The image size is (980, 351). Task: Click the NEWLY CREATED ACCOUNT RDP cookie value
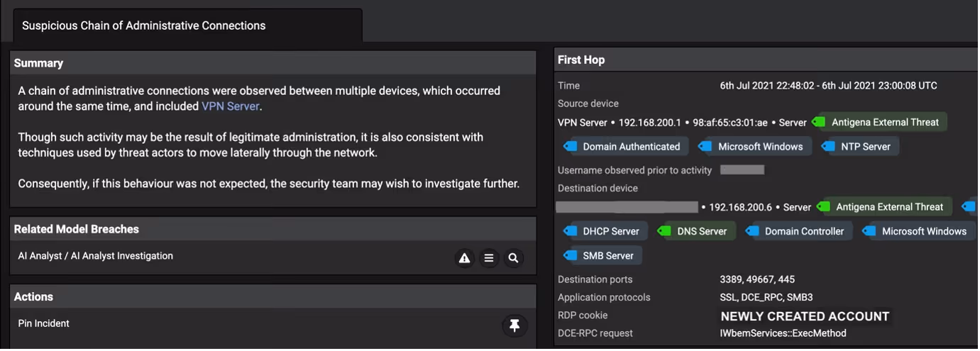tap(805, 316)
